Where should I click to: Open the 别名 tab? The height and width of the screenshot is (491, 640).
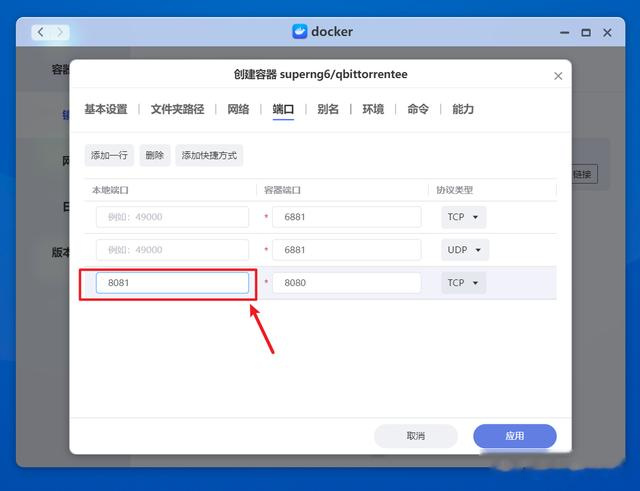tap(328, 109)
